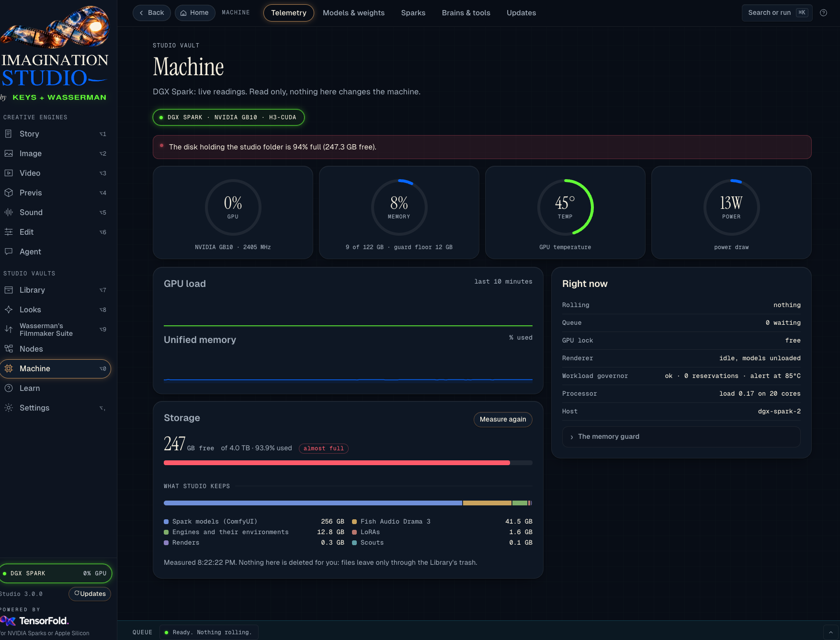Open the Sound waveform icon
The height and width of the screenshot is (640, 840).
[x=8, y=212]
